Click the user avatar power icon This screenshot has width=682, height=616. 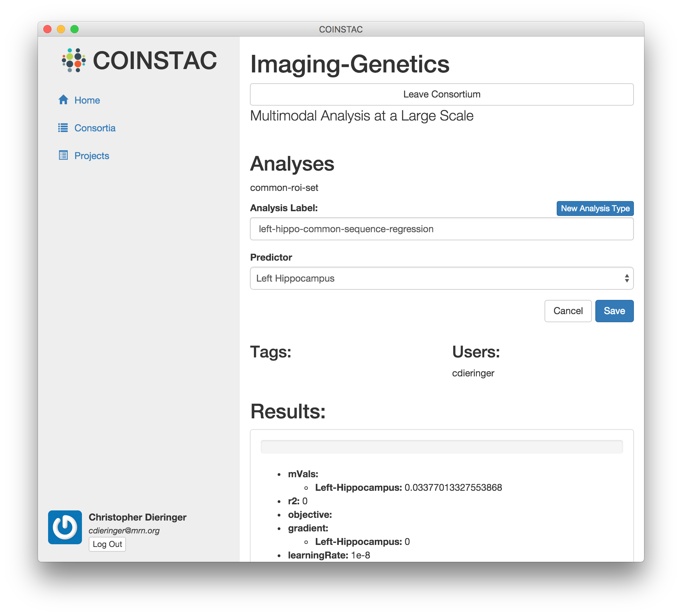pos(65,527)
